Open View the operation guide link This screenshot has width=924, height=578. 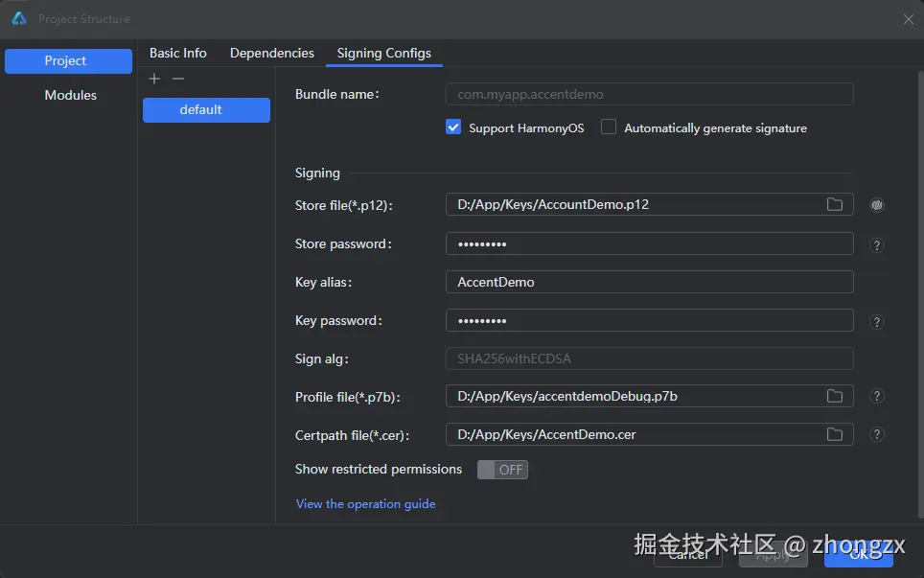pyautogui.click(x=365, y=504)
